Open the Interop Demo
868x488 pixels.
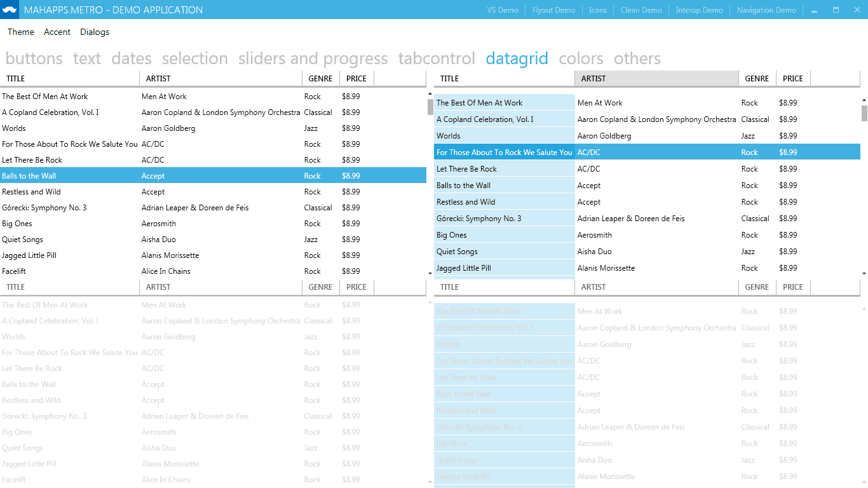coord(699,10)
